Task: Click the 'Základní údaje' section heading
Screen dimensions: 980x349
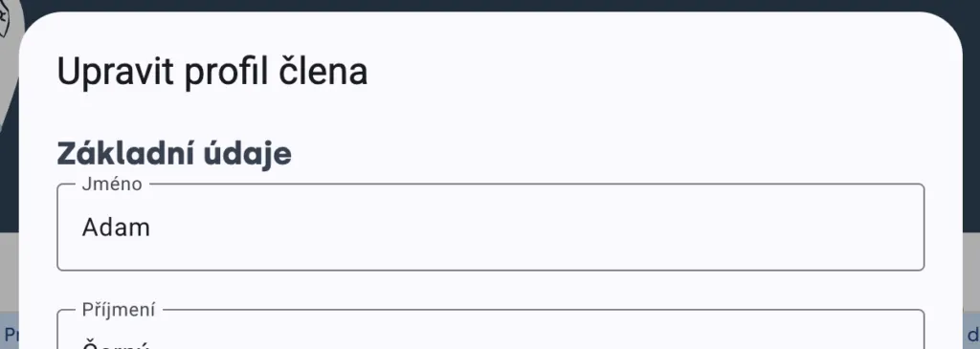Action: click(174, 154)
